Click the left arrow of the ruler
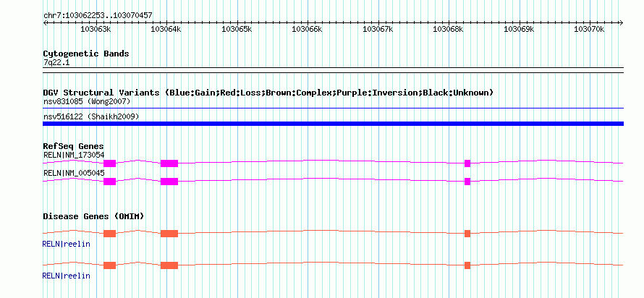The image size is (644, 298). pyautogui.click(x=45, y=22)
